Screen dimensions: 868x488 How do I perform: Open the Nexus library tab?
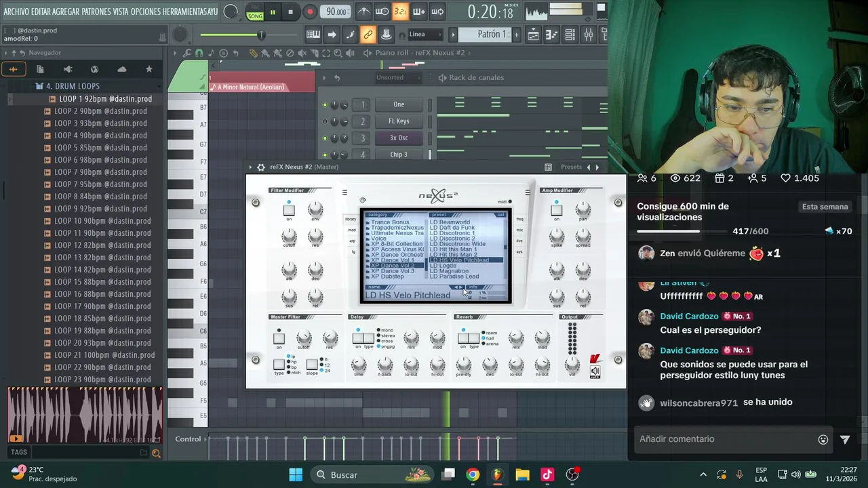[351, 219]
